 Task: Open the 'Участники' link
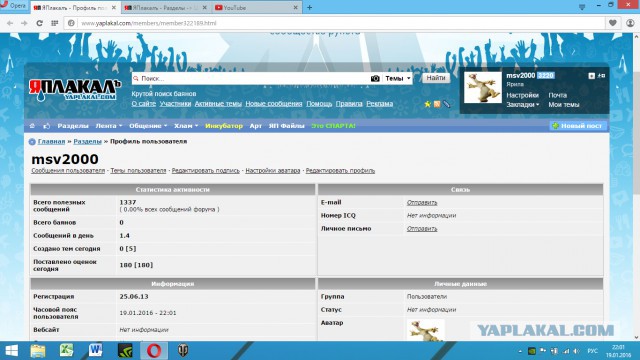[x=175, y=104]
